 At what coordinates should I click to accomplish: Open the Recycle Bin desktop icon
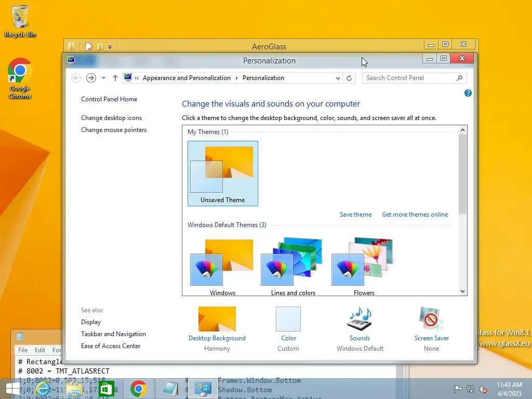(x=20, y=21)
